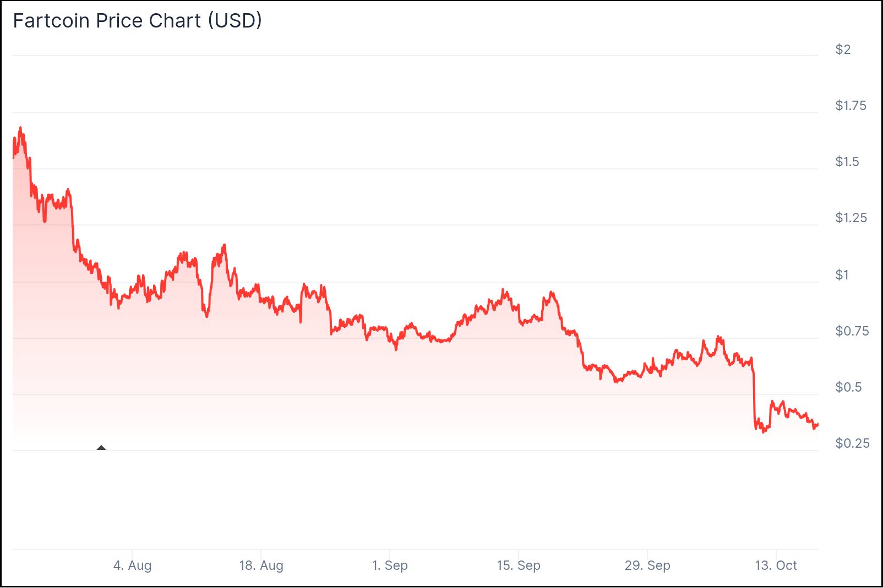
Task: Click the 29. Sep date label
Action: [x=647, y=565]
